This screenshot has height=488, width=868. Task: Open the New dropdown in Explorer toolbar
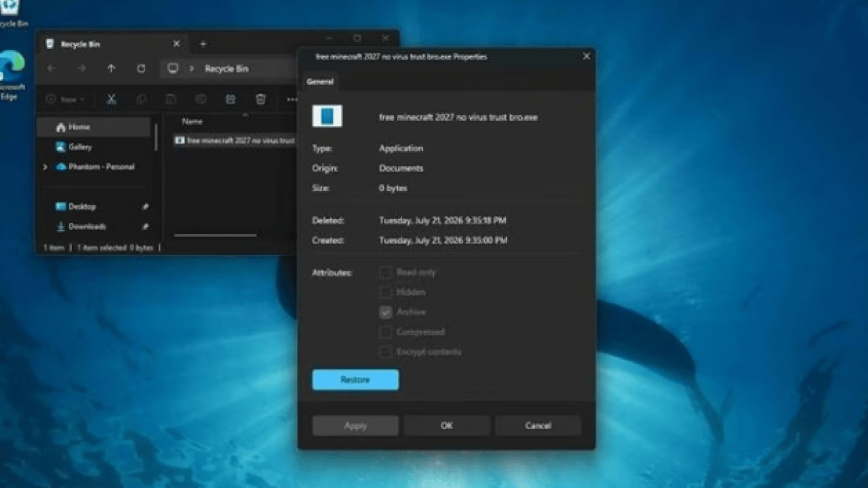pos(65,99)
